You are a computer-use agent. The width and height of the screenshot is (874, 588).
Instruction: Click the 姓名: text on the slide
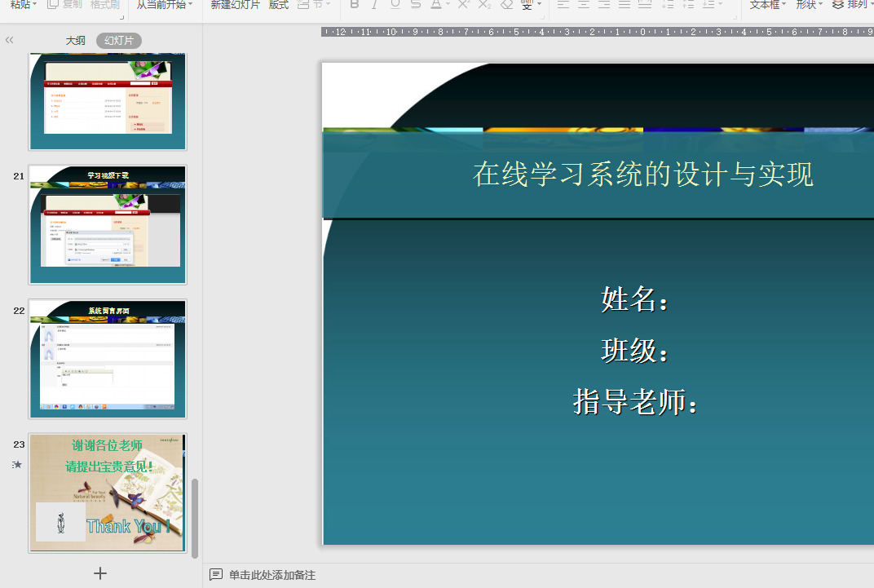click(634, 300)
